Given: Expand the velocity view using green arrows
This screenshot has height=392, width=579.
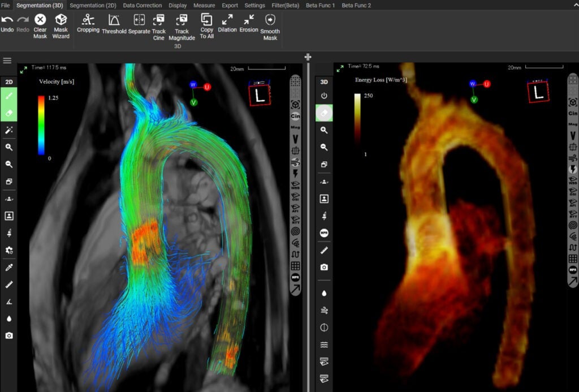Looking at the screenshot, I should click(23, 70).
